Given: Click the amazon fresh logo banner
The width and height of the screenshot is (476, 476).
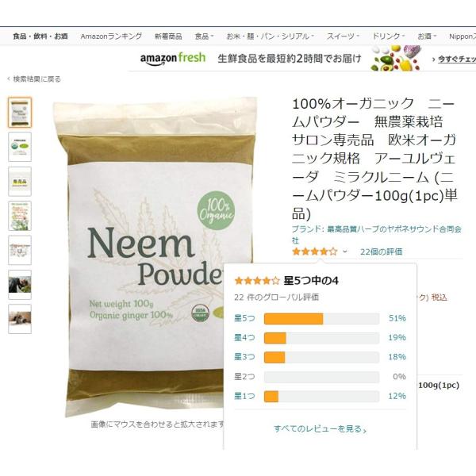Looking at the screenshot, I should coord(173,58).
